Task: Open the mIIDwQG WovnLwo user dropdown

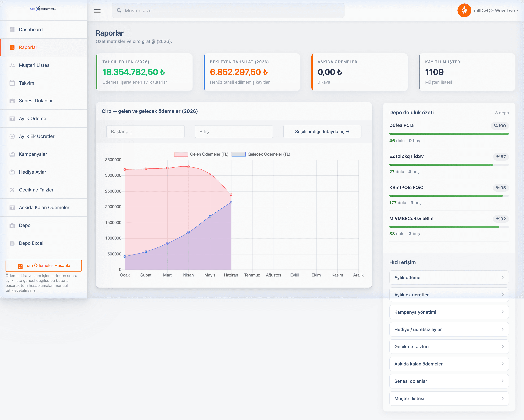Action: (496, 10)
